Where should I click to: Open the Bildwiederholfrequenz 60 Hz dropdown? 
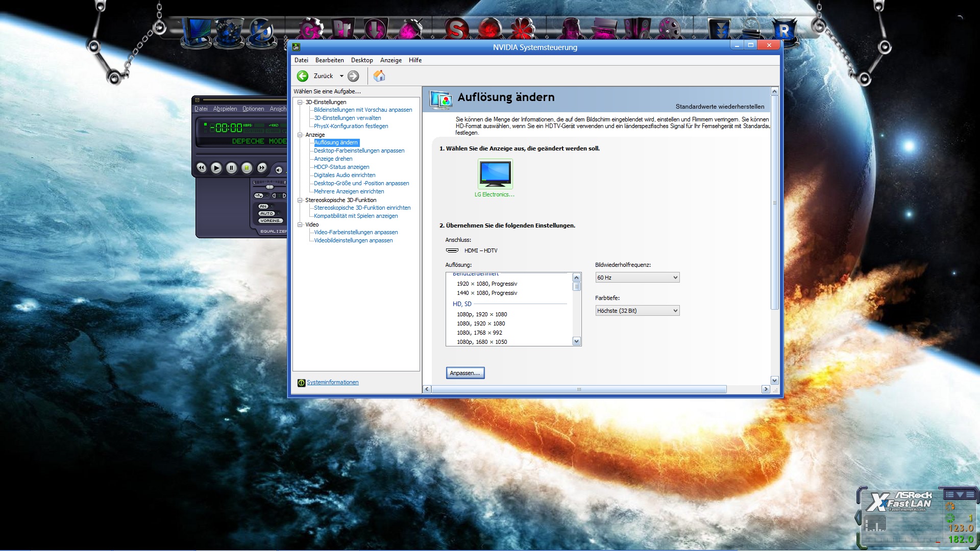[638, 278]
